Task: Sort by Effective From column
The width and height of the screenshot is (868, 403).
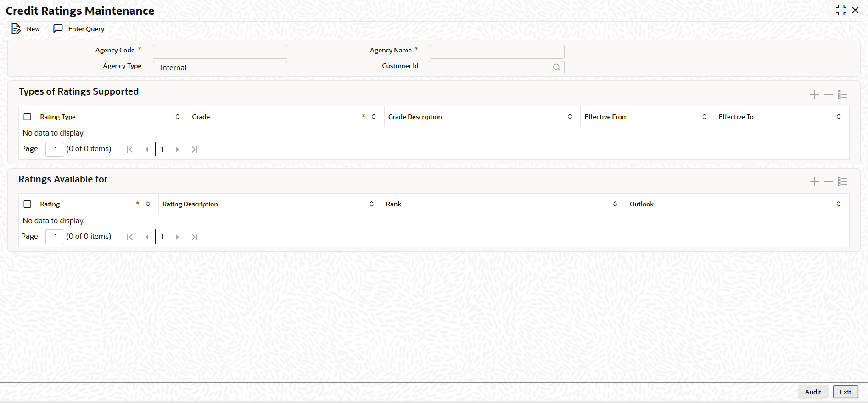Action: point(704,117)
